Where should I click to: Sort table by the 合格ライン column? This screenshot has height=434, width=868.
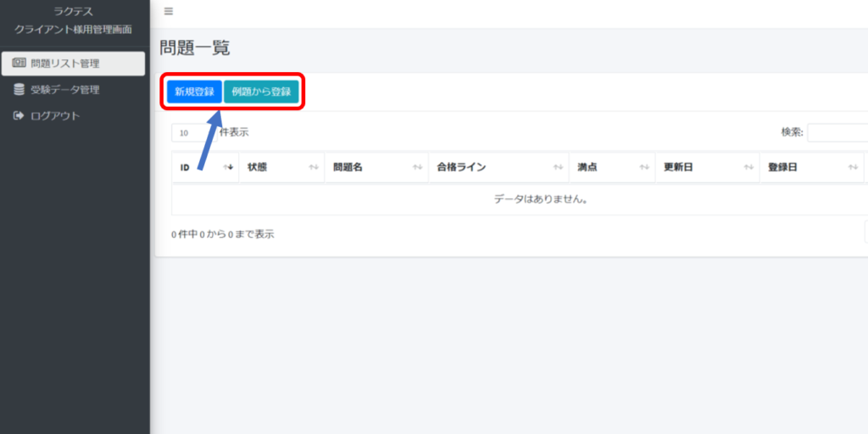[x=498, y=167]
